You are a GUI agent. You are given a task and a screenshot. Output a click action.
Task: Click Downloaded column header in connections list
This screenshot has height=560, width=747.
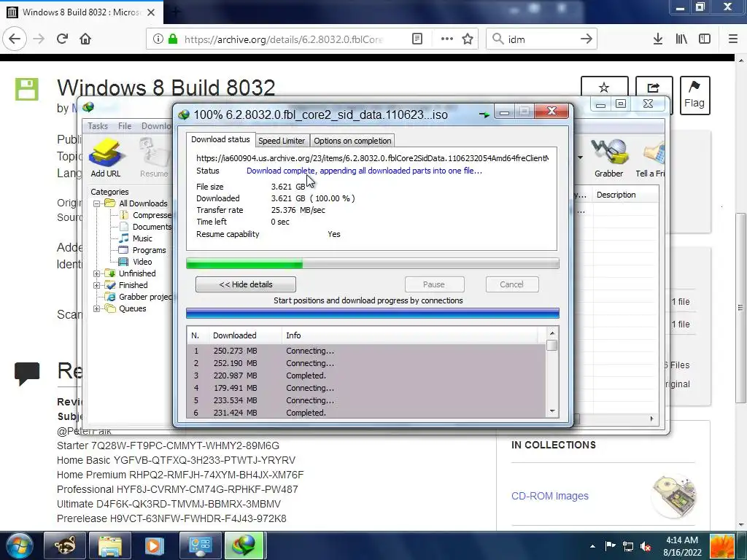[245, 335]
